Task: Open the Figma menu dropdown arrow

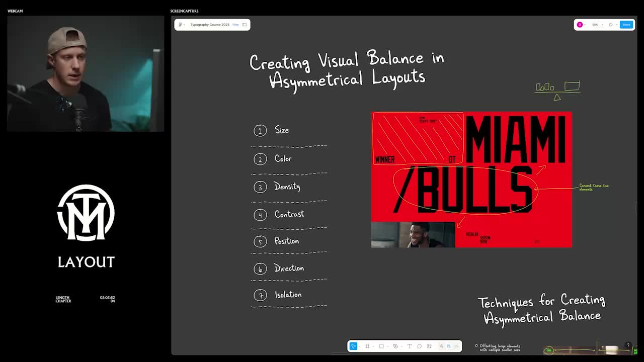Action: (x=184, y=25)
